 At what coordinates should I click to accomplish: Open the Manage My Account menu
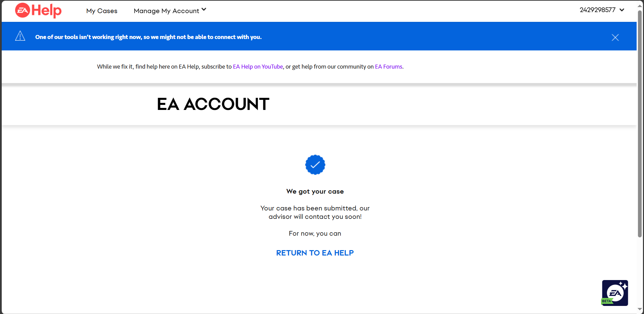tap(166, 11)
